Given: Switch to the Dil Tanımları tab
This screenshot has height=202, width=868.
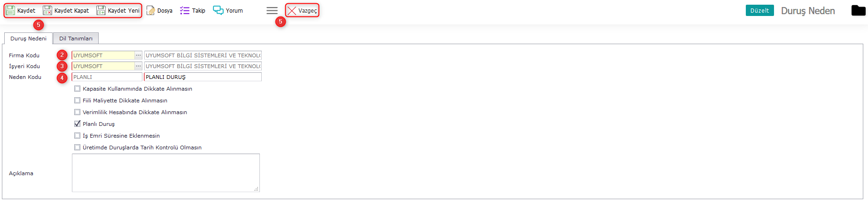Looking at the screenshot, I should [76, 39].
